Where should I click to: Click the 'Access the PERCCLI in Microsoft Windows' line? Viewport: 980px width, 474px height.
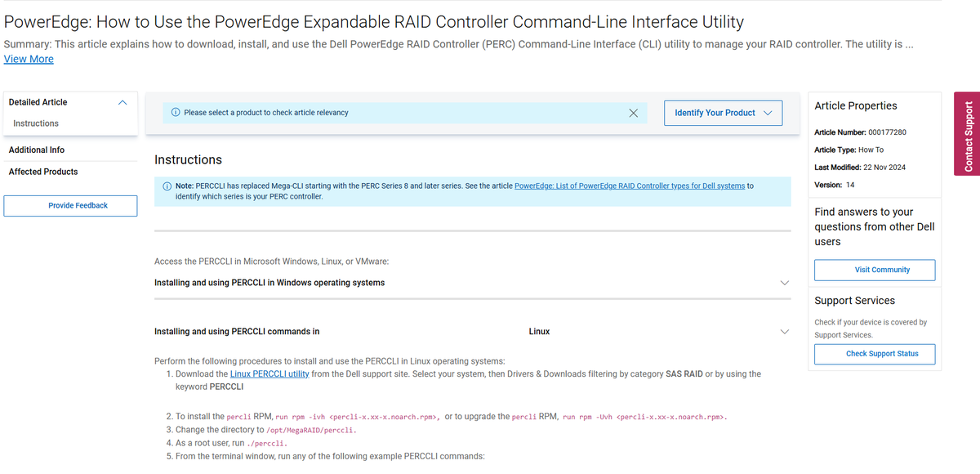272,262
